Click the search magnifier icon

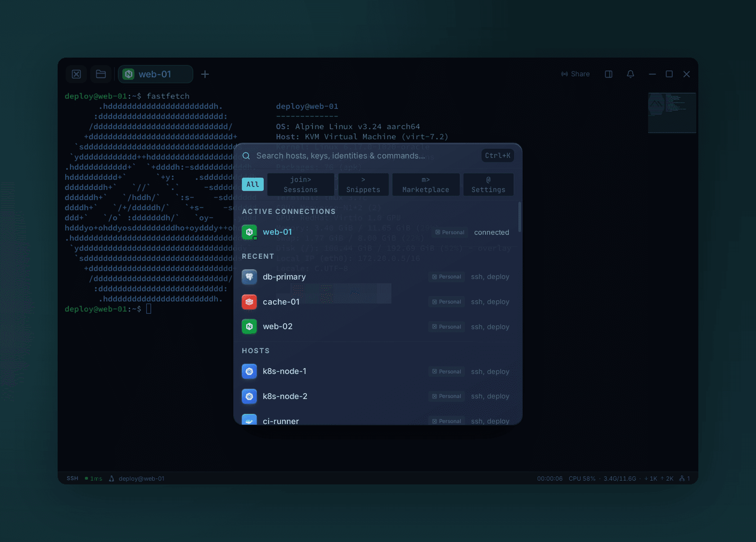(x=246, y=156)
